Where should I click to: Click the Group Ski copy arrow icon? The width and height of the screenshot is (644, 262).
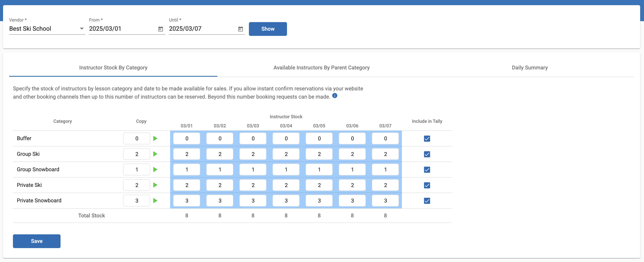(155, 154)
